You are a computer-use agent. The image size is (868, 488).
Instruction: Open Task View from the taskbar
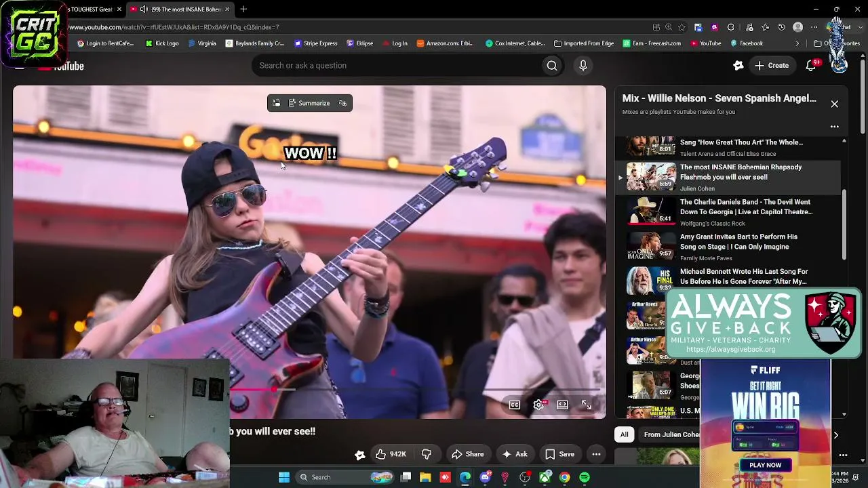coord(406,477)
